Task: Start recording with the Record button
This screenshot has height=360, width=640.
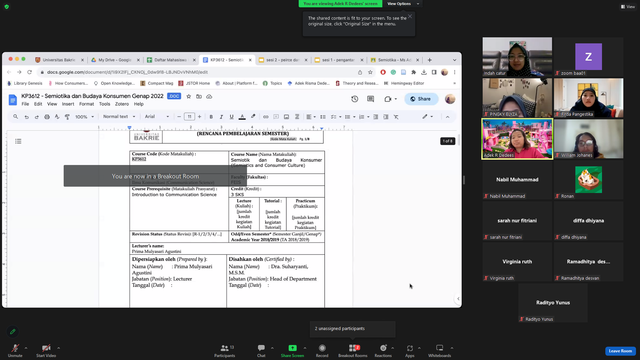Action: click(322, 350)
